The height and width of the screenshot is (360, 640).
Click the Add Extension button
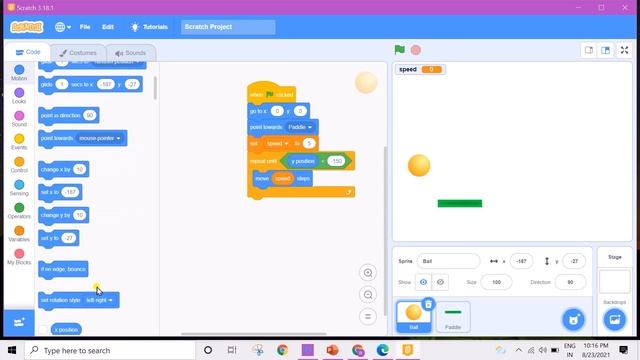[19, 323]
